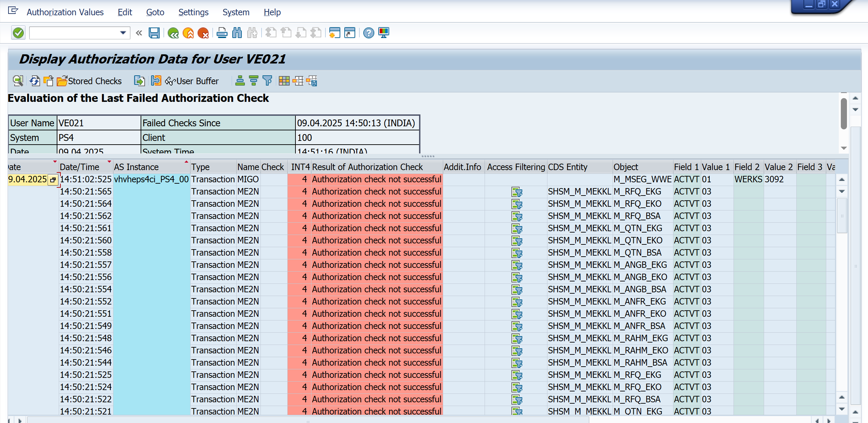Click the red Cancel icon
This screenshot has height=423, width=868.
pos(203,33)
